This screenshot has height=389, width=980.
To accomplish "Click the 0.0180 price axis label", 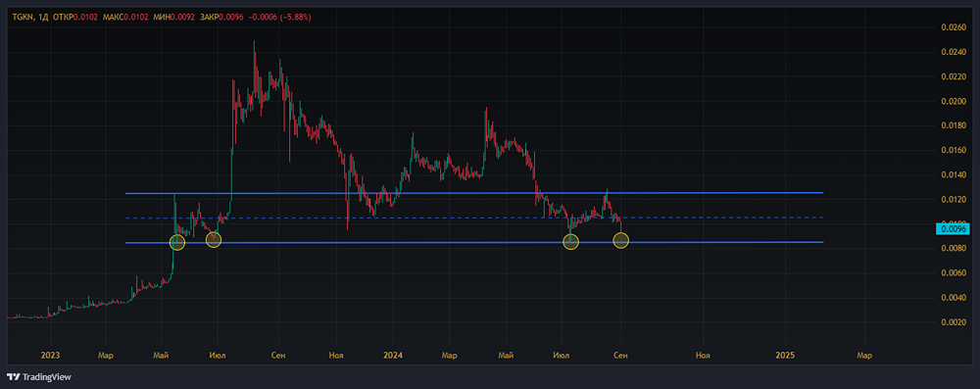I will pyautogui.click(x=954, y=125).
